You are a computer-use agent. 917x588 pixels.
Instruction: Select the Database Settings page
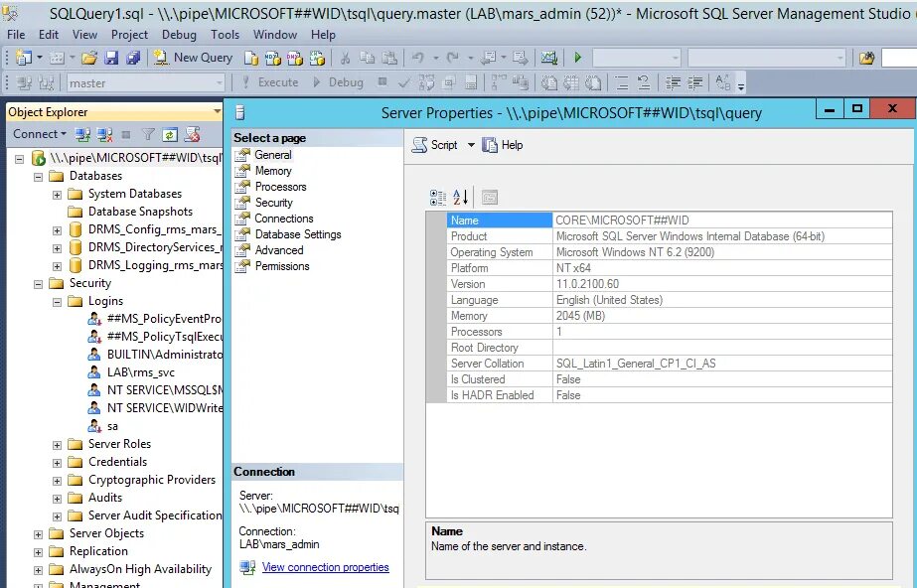pos(298,233)
